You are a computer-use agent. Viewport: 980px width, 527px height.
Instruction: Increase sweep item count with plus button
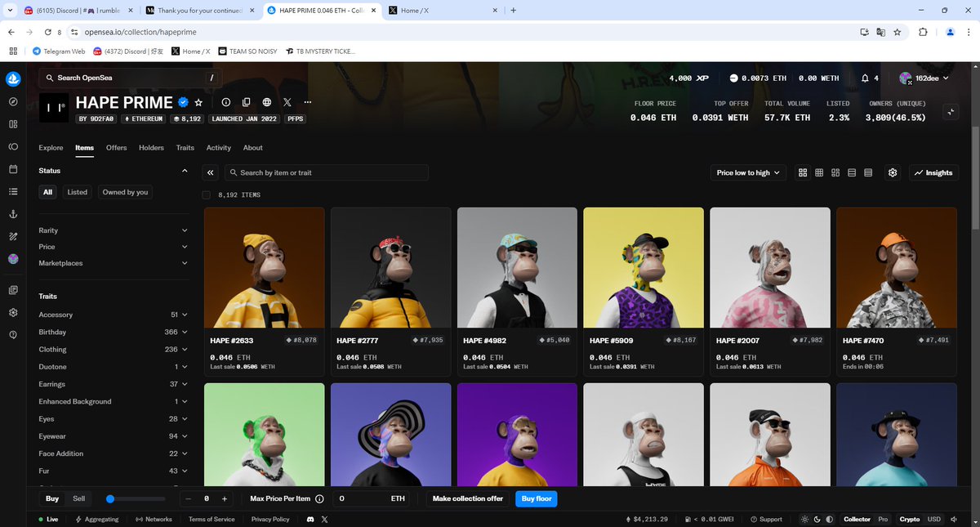225,498
